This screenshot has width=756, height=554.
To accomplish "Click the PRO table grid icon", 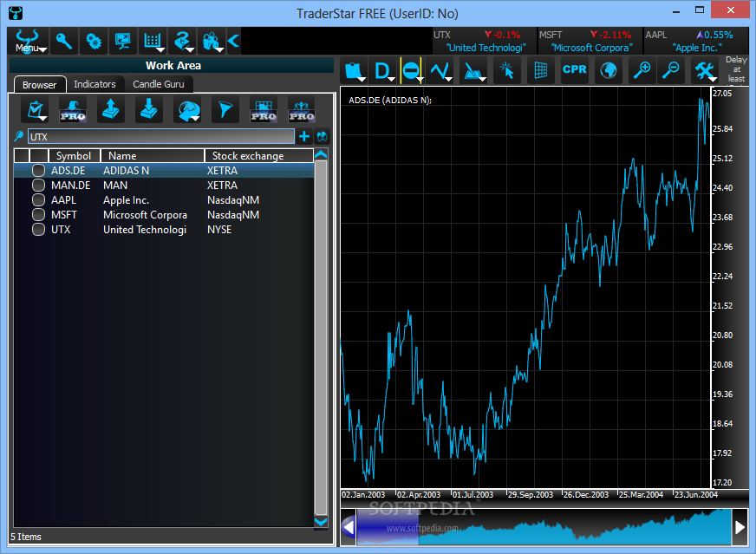I will coord(264,109).
